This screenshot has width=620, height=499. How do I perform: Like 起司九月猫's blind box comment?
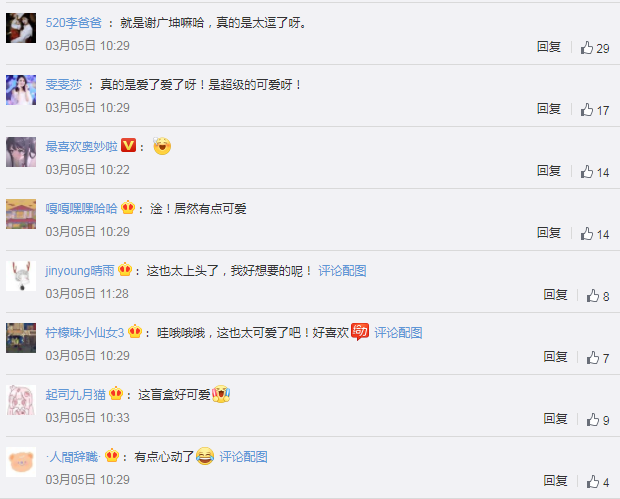tap(598, 420)
